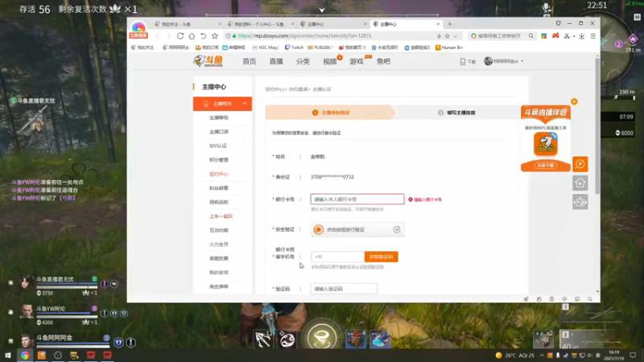This screenshot has height=362, width=644.
Task: Click the phone 下载 icon in header
Action: click(x=468, y=62)
